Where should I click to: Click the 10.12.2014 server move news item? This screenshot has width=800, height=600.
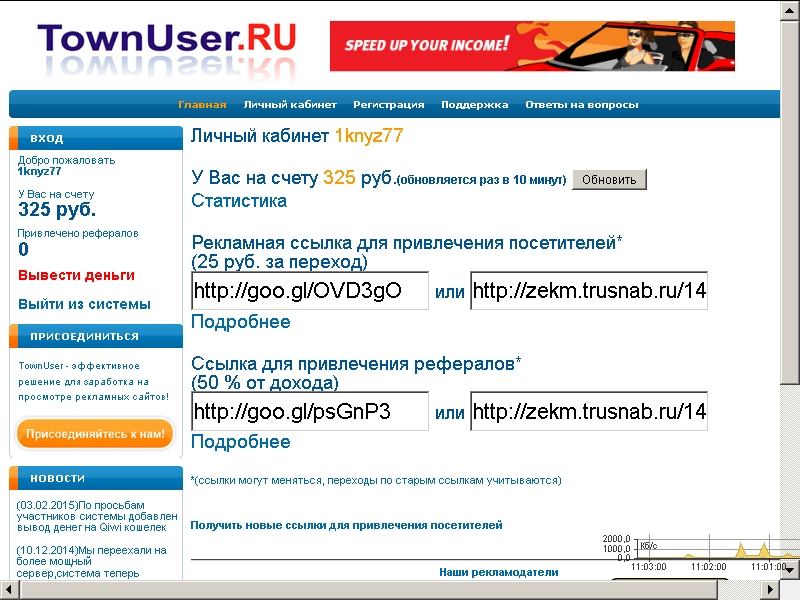pyautogui.click(x=92, y=561)
